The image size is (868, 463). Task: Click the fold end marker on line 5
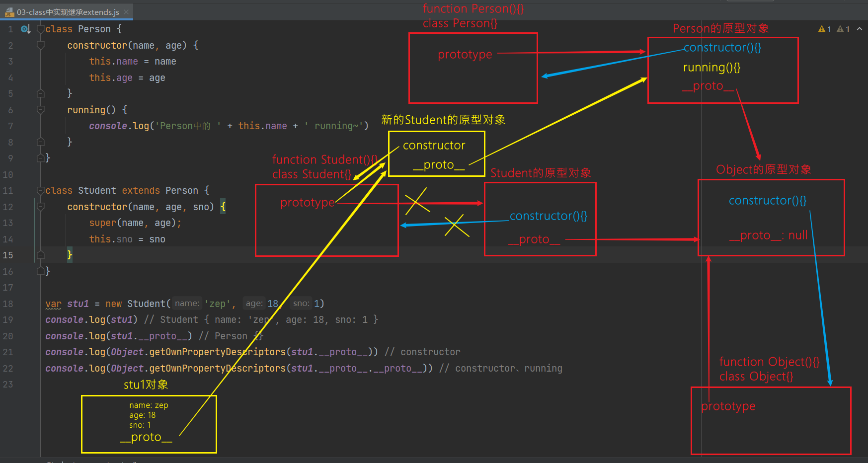41,93
